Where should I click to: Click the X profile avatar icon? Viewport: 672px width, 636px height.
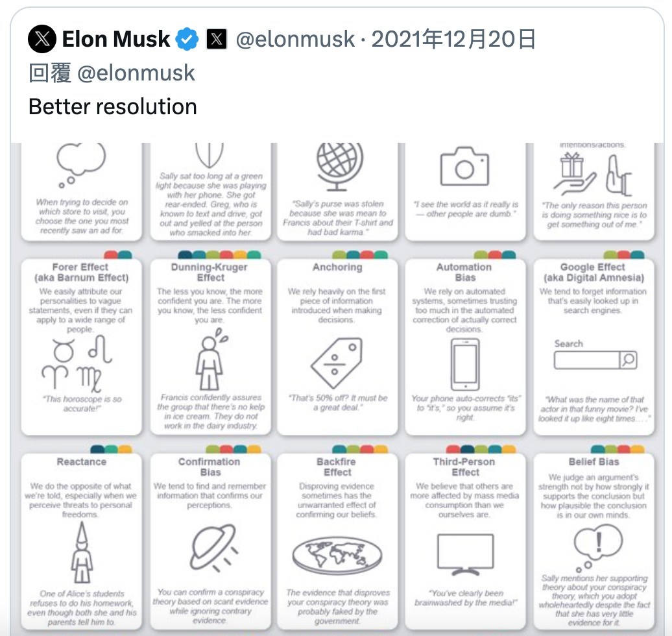coord(42,39)
